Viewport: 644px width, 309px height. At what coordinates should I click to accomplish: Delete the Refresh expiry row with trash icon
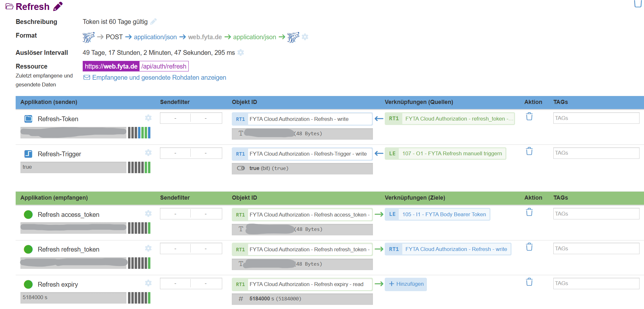[529, 282]
